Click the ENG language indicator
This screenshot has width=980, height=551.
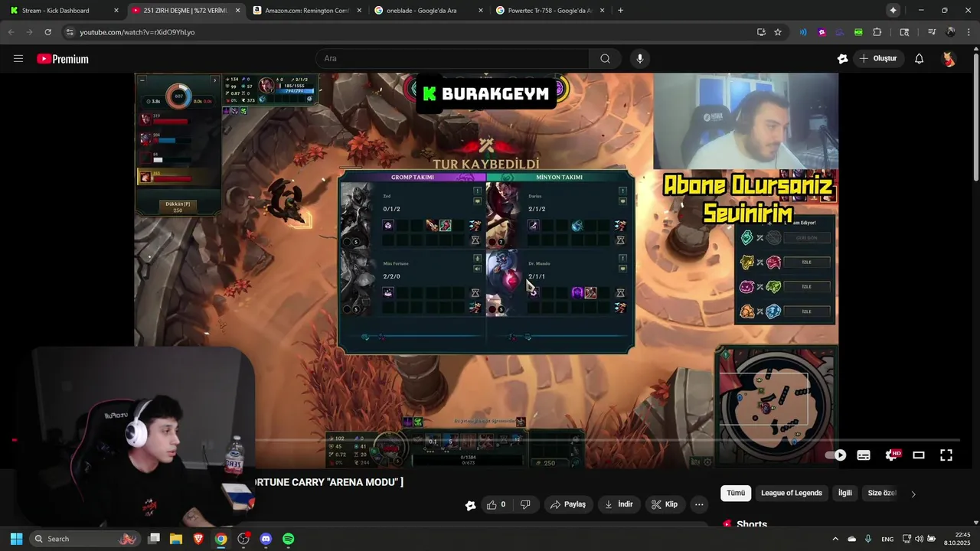click(x=887, y=539)
